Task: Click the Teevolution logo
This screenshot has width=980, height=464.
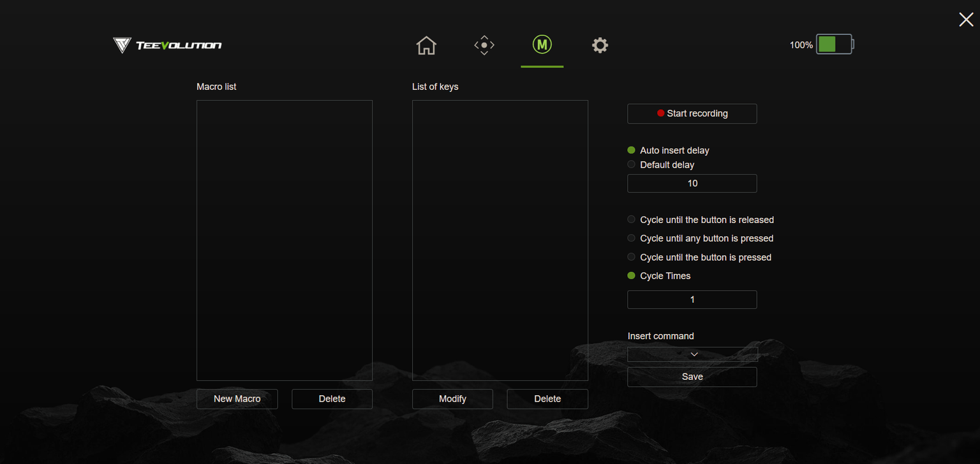Action: pos(167,45)
